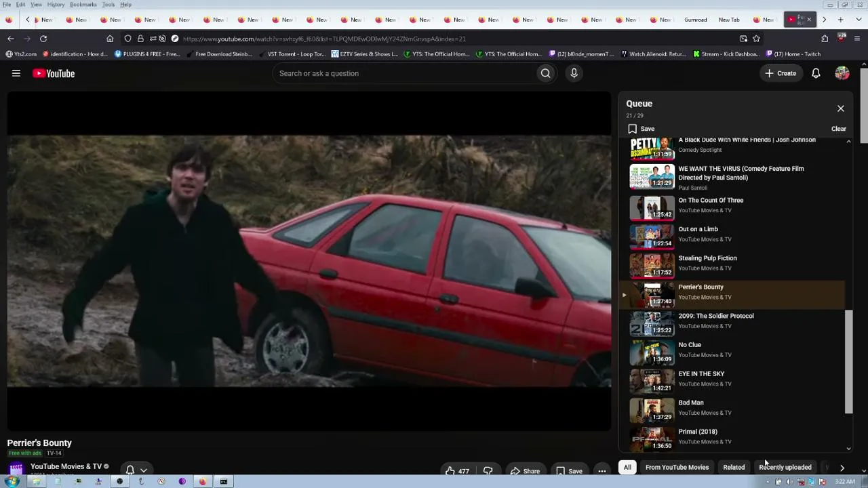Image resolution: width=868 pixels, height=488 pixels.
Task: Open the Create menu
Action: click(x=781, y=73)
